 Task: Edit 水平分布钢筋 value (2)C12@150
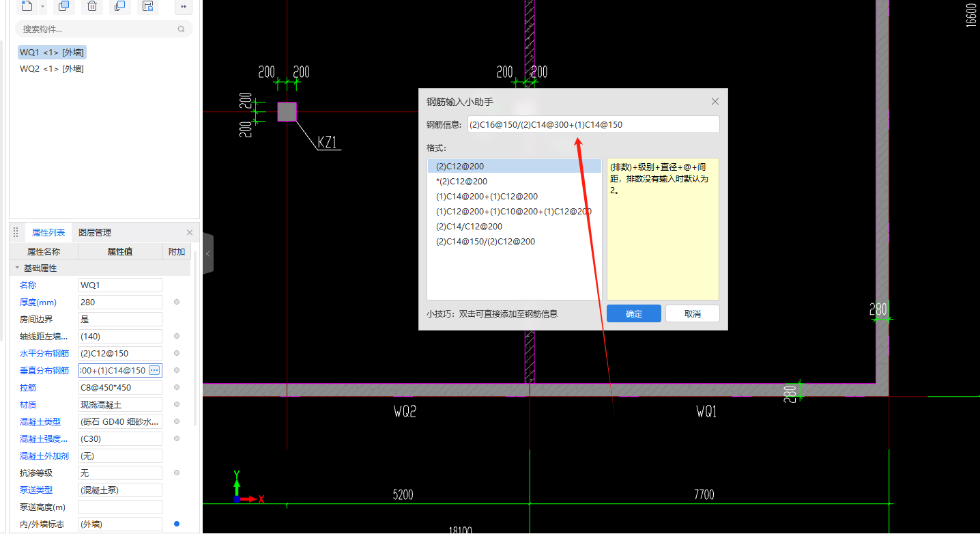pyautogui.click(x=120, y=354)
